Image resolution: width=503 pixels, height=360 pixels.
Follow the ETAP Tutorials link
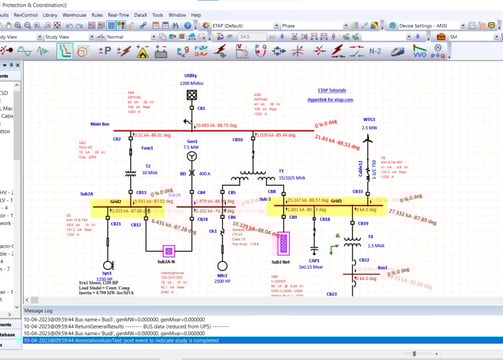click(332, 90)
